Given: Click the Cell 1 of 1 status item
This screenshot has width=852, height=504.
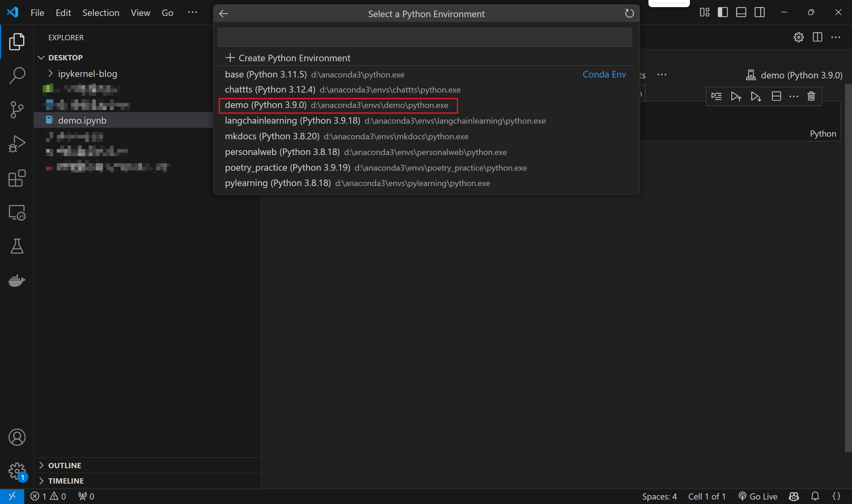Looking at the screenshot, I should click(707, 497).
